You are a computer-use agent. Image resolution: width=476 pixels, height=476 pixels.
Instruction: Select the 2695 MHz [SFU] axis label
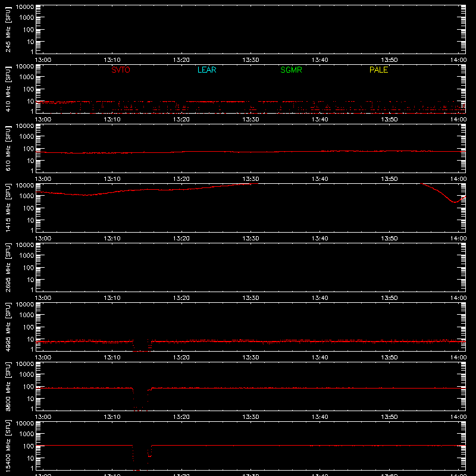click(8, 267)
